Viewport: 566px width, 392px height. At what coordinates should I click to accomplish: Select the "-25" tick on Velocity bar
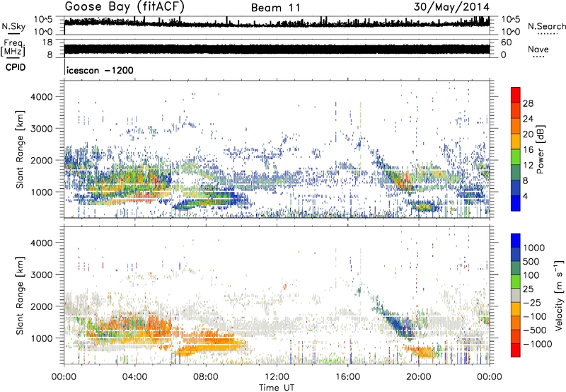[532, 302]
